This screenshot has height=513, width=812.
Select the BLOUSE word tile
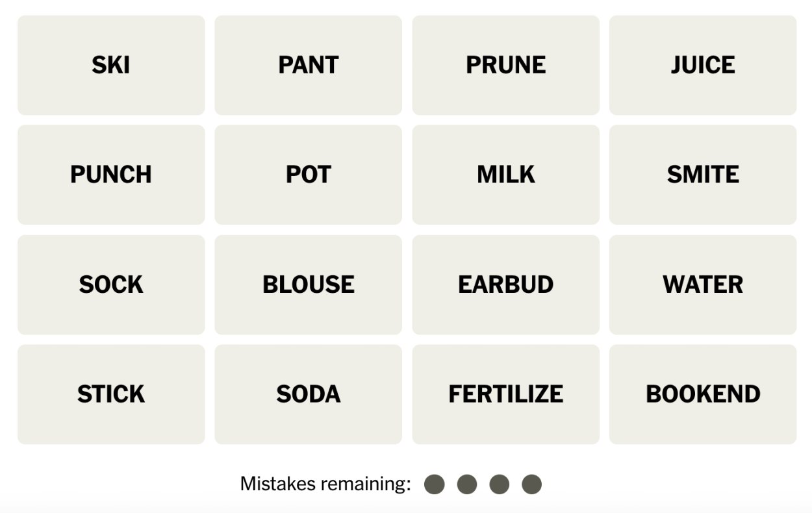[309, 284]
